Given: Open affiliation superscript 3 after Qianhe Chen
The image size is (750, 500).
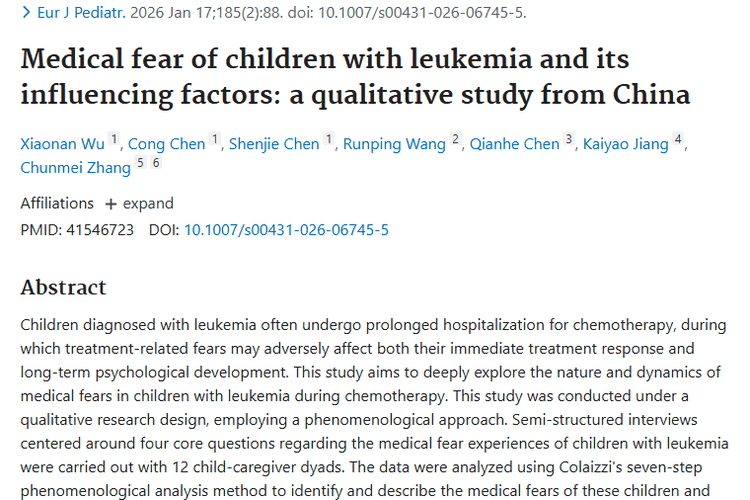Looking at the screenshot, I should pyautogui.click(x=569, y=139).
